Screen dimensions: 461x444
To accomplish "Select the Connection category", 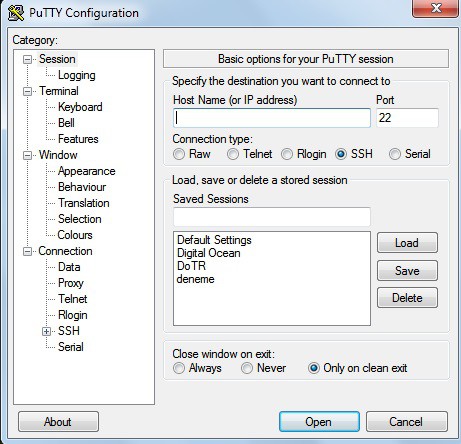I will (x=65, y=251).
